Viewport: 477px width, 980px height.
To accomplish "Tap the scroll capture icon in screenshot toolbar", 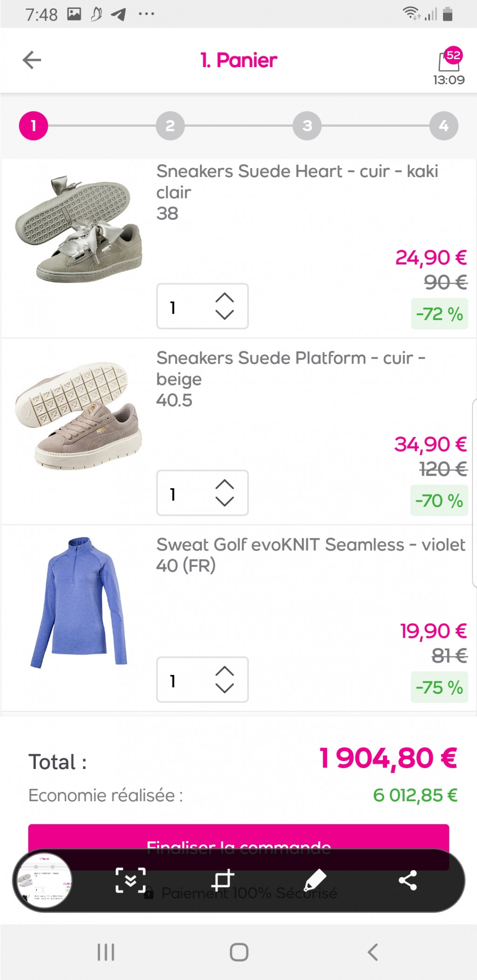I will pyautogui.click(x=130, y=880).
